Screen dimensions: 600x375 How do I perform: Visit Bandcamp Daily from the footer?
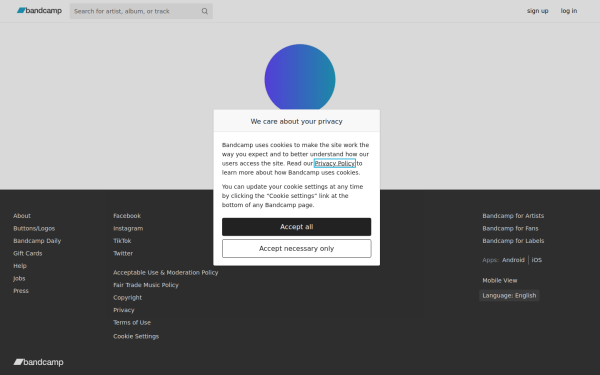pos(37,241)
